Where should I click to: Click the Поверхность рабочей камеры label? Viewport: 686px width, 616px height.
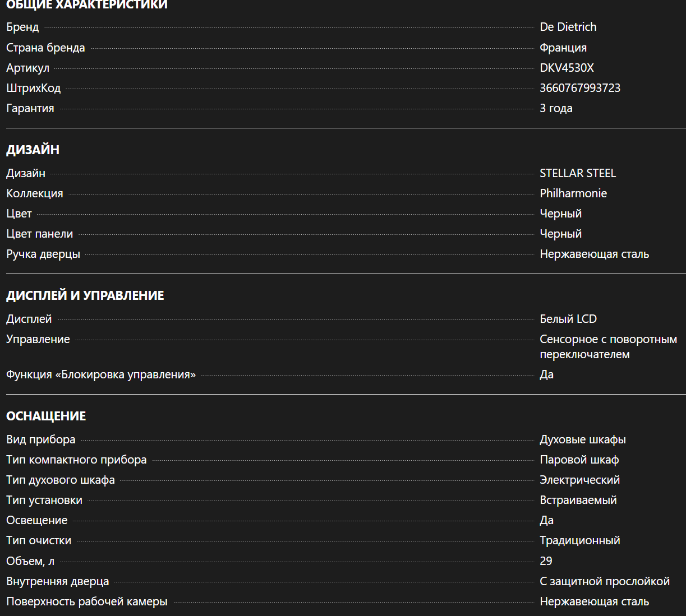pos(87,601)
